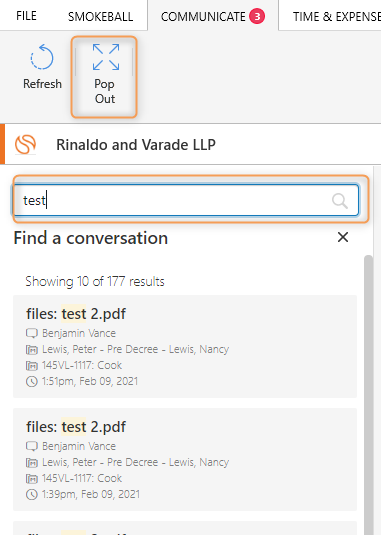Open the FILE menu tab
Image resolution: width=381 pixels, height=535 pixels.
(x=26, y=16)
